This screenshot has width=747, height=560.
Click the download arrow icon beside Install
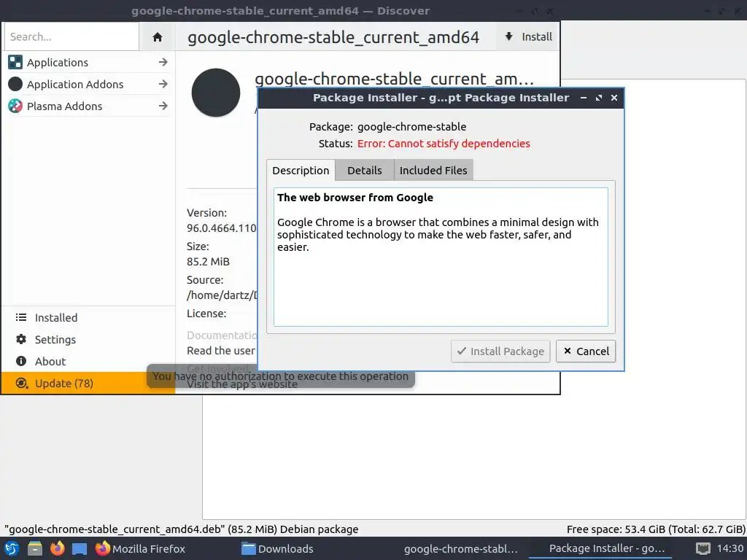508,36
